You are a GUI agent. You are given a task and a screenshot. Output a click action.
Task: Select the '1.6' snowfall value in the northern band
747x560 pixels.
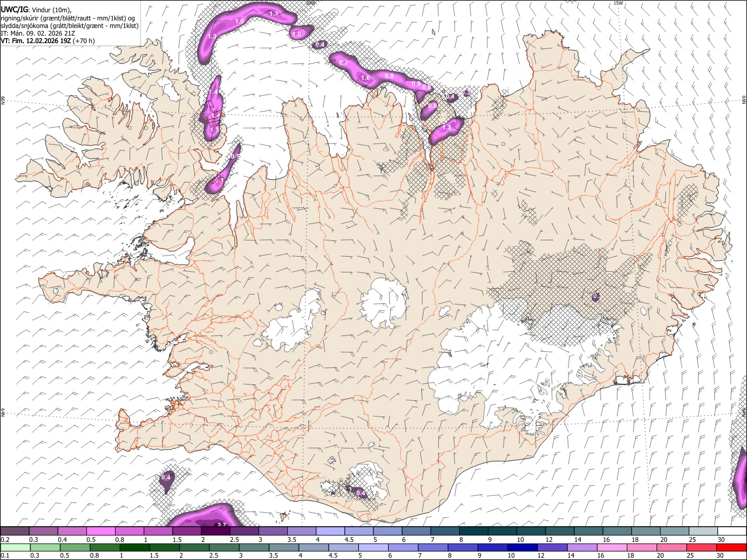pos(365,78)
